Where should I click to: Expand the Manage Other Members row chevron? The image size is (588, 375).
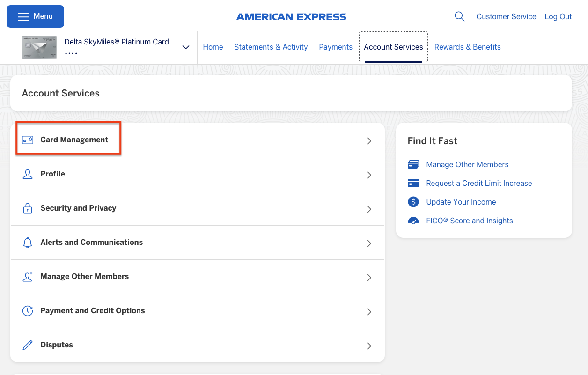pos(369,278)
